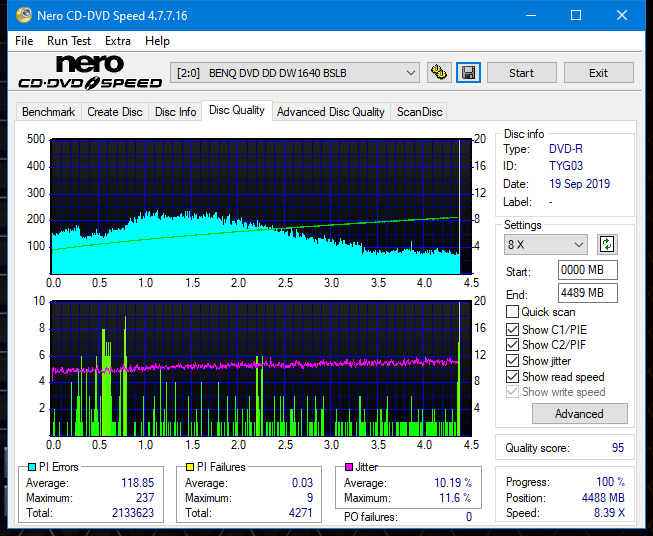653x536 pixels.
Task: Click the Exit button
Action: click(598, 73)
